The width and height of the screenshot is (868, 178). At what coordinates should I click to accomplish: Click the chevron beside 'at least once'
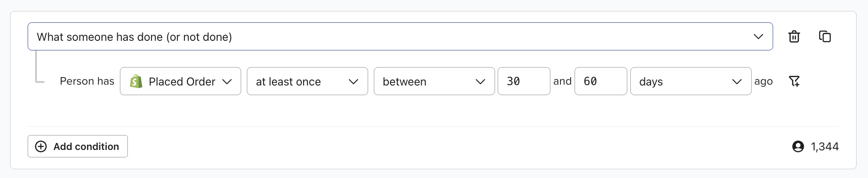[x=353, y=81]
